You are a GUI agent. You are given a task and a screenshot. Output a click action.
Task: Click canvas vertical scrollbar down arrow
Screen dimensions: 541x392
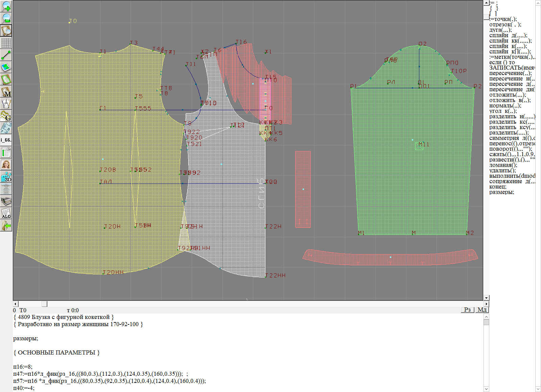click(x=486, y=298)
